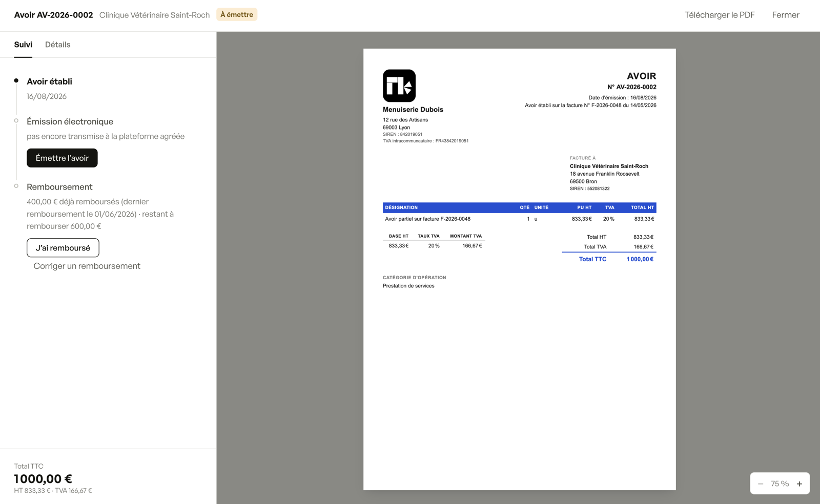Click the Total TTC 1 000,00 € line
Image resolution: width=820 pixels, height=504 pixels.
point(609,259)
